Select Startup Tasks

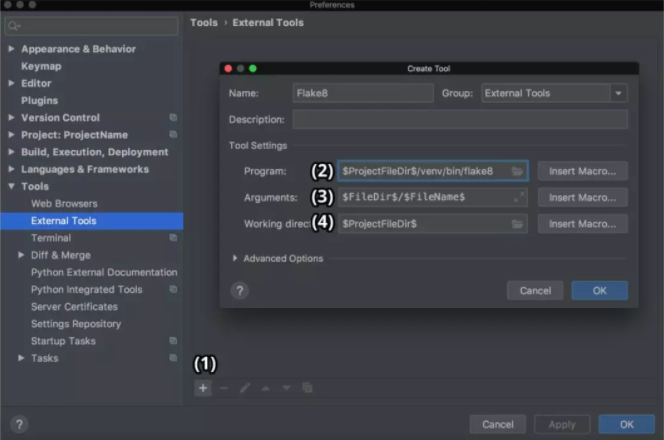pos(63,340)
